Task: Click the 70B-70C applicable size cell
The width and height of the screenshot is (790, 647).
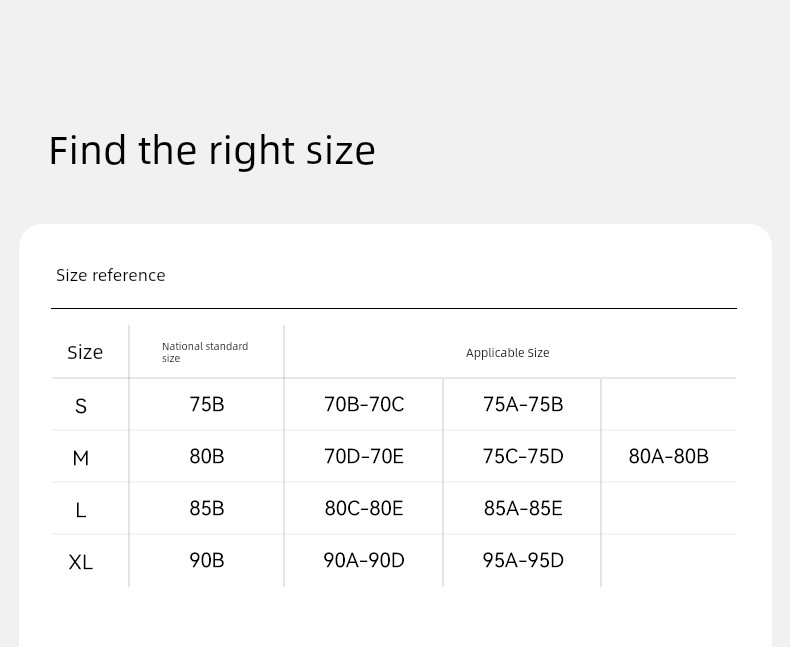Action: click(x=364, y=404)
